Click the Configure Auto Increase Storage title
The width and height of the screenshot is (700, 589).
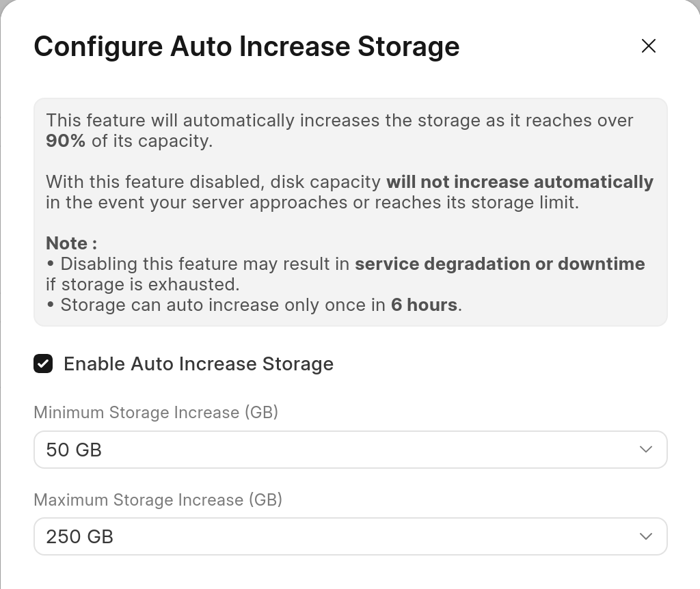(246, 46)
